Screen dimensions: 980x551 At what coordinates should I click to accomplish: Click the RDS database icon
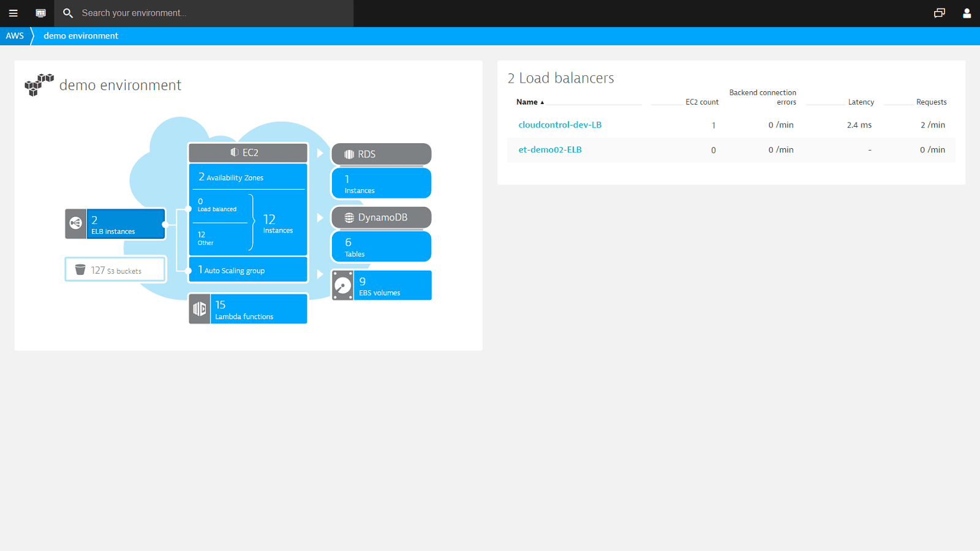click(x=349, y=154)
